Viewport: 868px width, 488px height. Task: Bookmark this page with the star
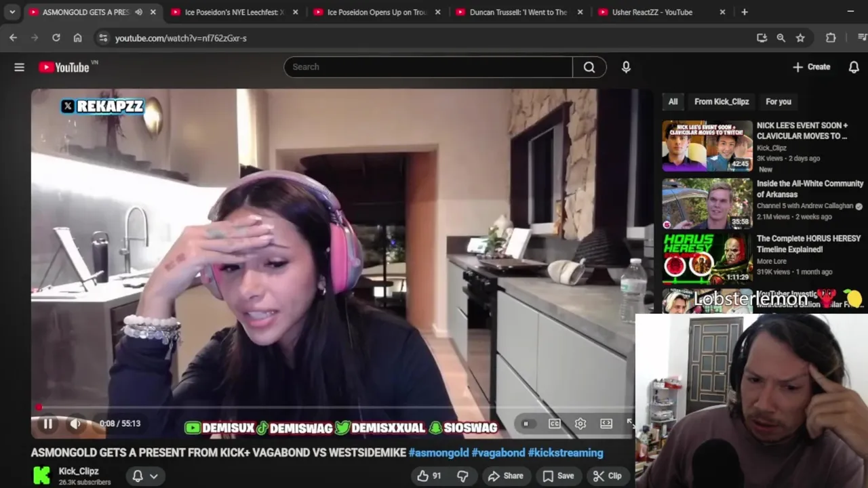tap(800, 38)
